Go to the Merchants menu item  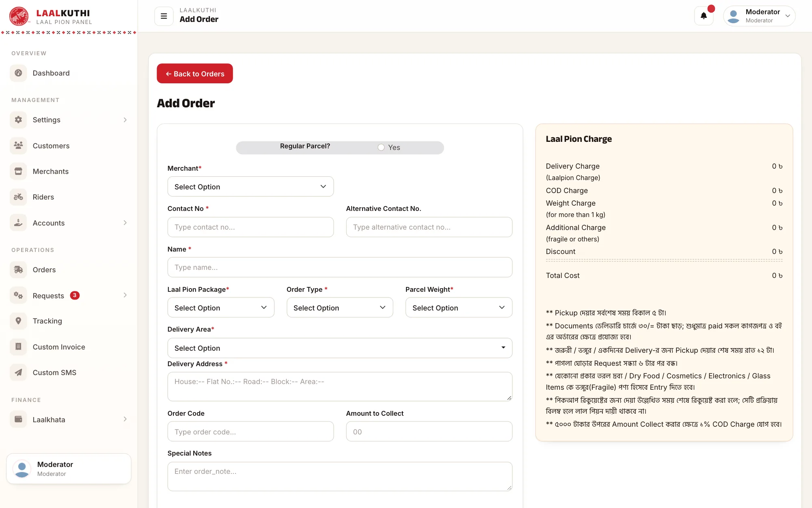[69, 172]
